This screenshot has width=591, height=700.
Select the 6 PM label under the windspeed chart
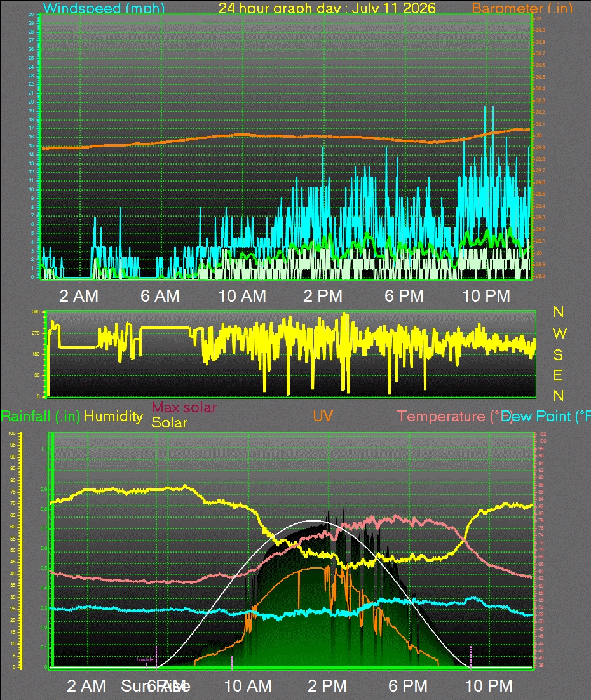pos(404,296)
